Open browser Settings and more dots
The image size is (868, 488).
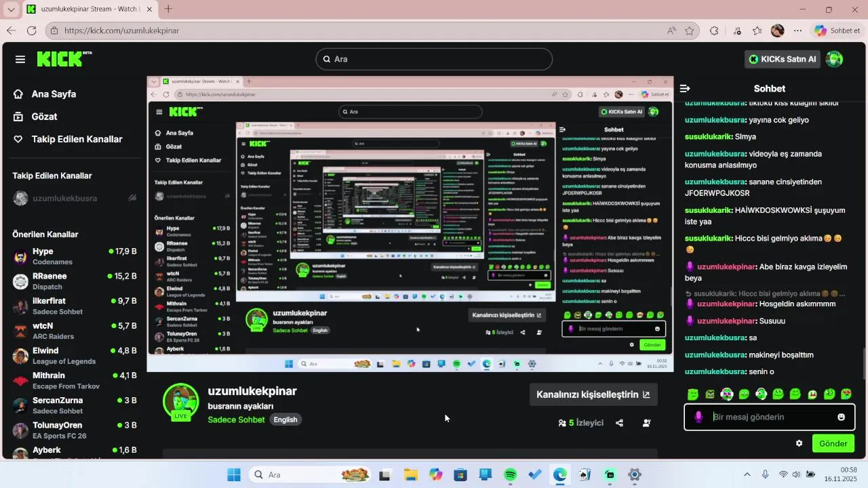[x=797, y=30]
